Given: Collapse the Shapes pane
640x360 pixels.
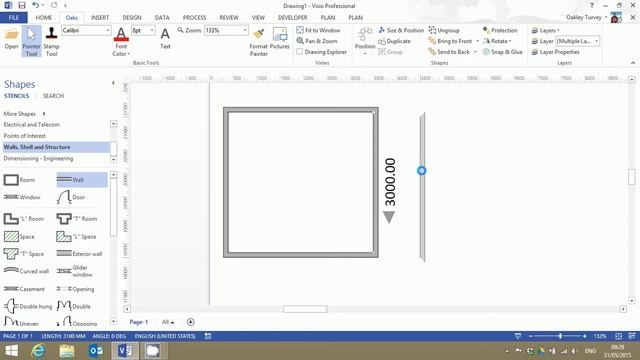Looking at the screenshot, I should (x=113, y=83).
